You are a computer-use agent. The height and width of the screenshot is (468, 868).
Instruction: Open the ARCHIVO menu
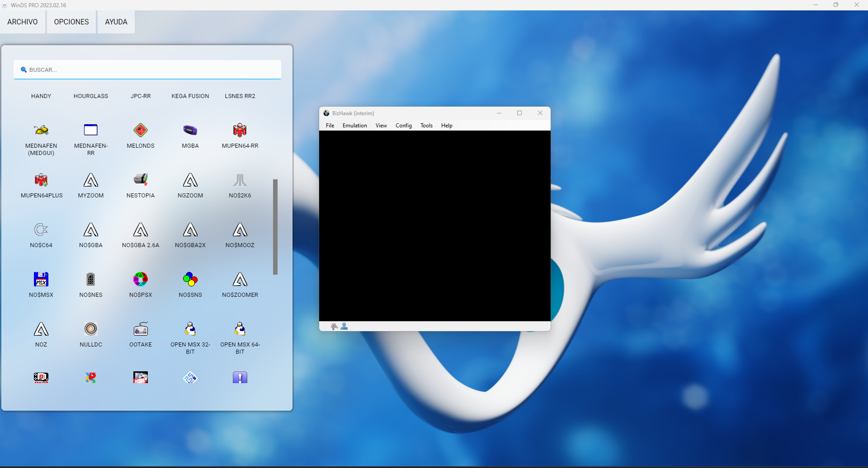pos(23,22)
